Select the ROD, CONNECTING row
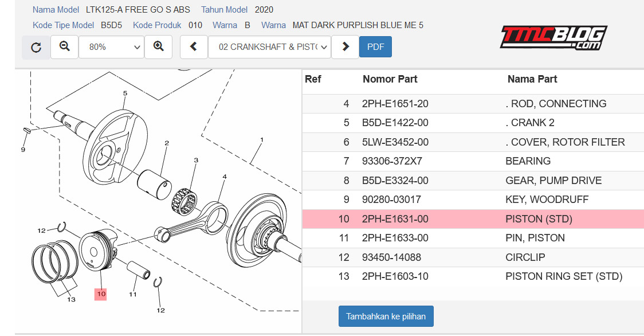Image resolution: width=644 pixels, height=336 pixels. tap(473, 104)
